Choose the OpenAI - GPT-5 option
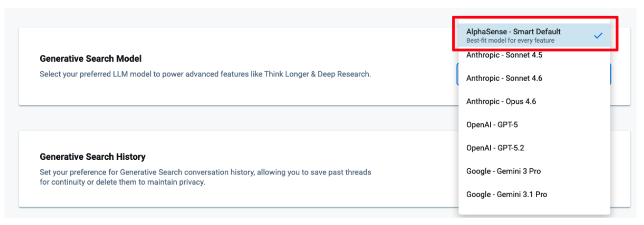The width and height of the screenshot is (644, 225). 492,125
